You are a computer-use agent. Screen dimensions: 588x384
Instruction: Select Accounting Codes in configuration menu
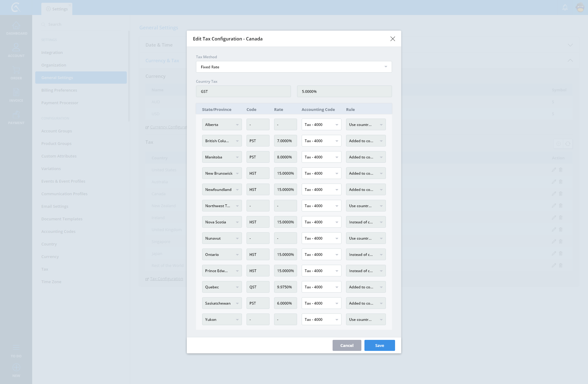[x=58, y=231]
